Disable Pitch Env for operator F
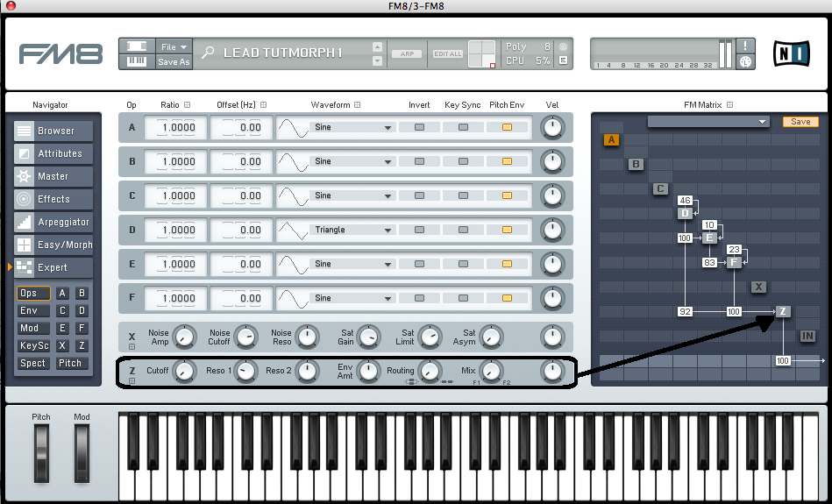The image size is (832, 504). pyautogui.click(x=507, y=298)
